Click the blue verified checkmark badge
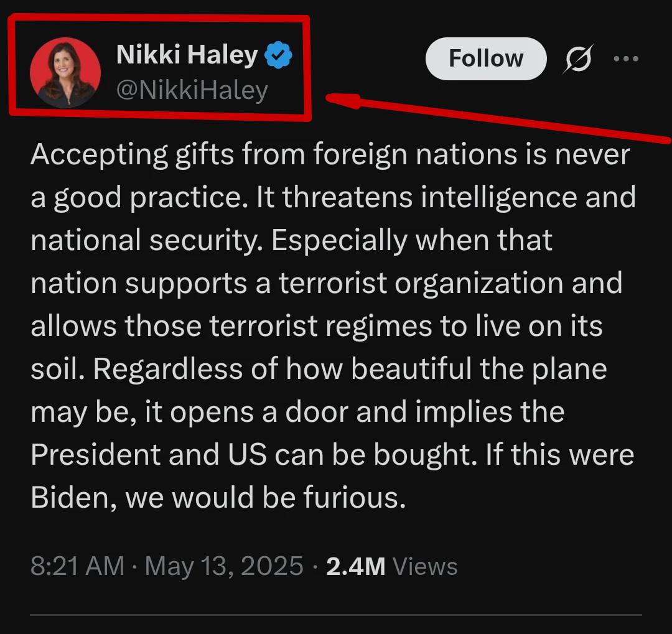Image resolution: width=672 pixels, height=634 pixels. click(x=278, y=55)
